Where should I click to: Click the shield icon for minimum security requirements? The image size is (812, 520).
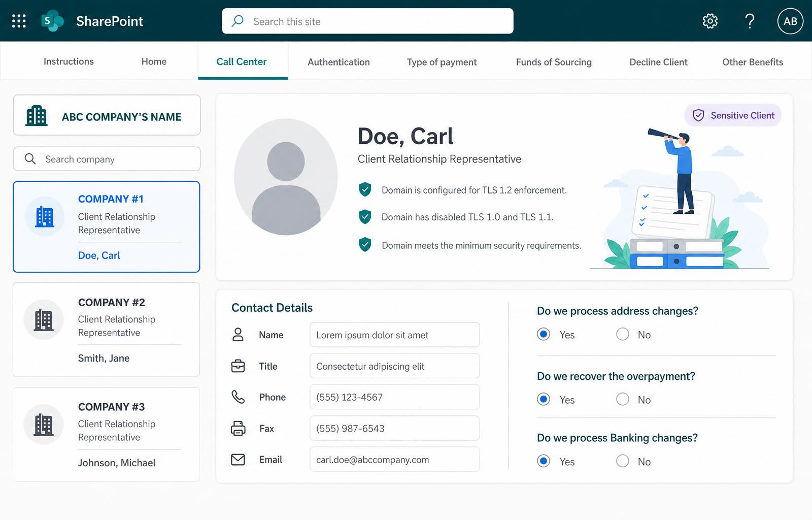[365, 245]
